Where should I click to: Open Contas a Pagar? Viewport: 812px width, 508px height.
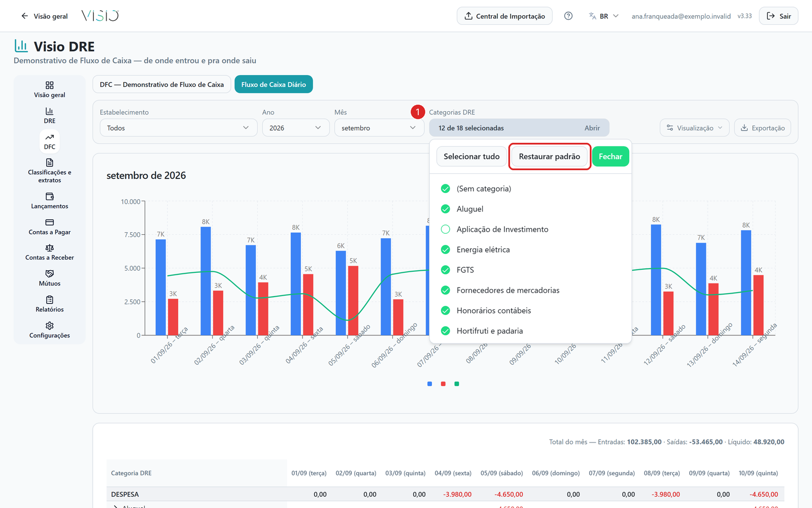pyautogui.click(x=49, y=227)
